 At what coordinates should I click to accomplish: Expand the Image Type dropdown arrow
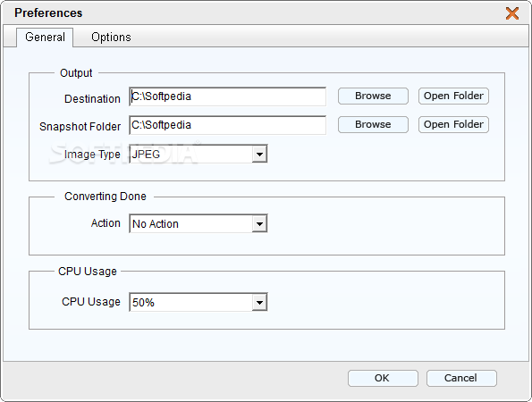coord(259,155)
